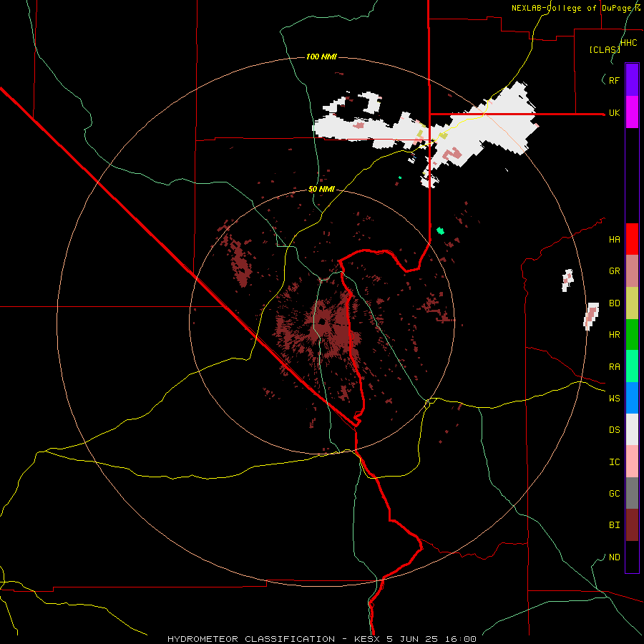Click the ND legend label

tap(614, 557)
